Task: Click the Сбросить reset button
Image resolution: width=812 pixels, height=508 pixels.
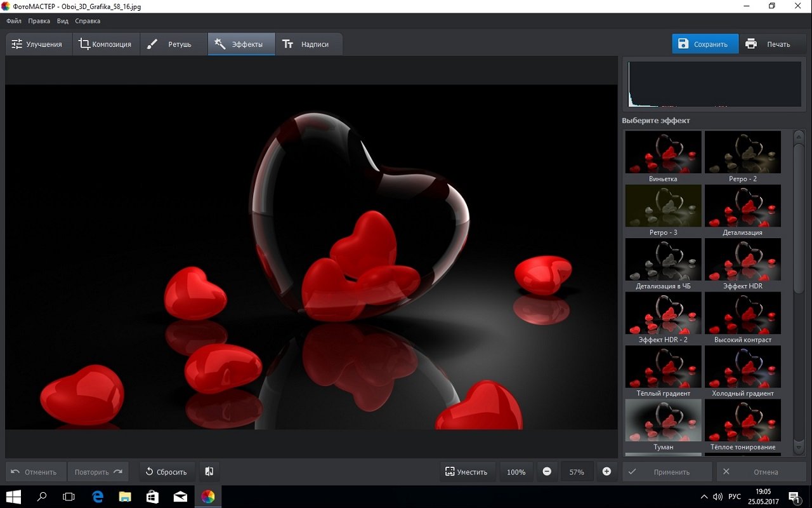Action: 166,472
